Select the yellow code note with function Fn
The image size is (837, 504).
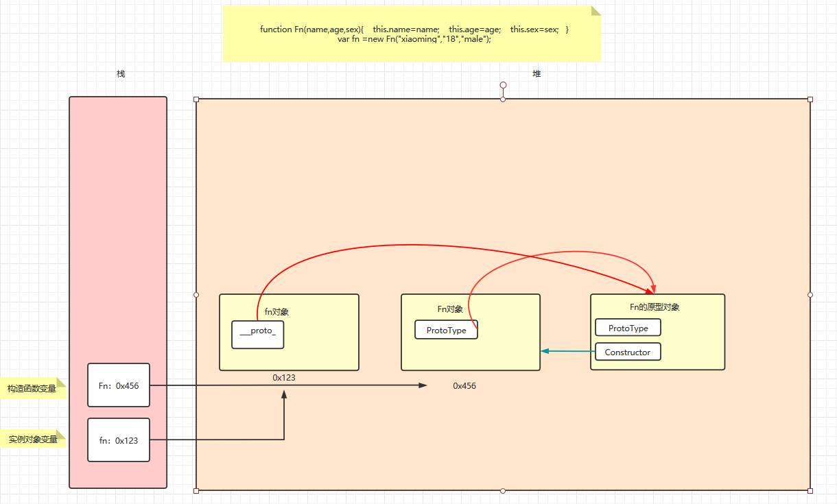click(x=412, y=34)
